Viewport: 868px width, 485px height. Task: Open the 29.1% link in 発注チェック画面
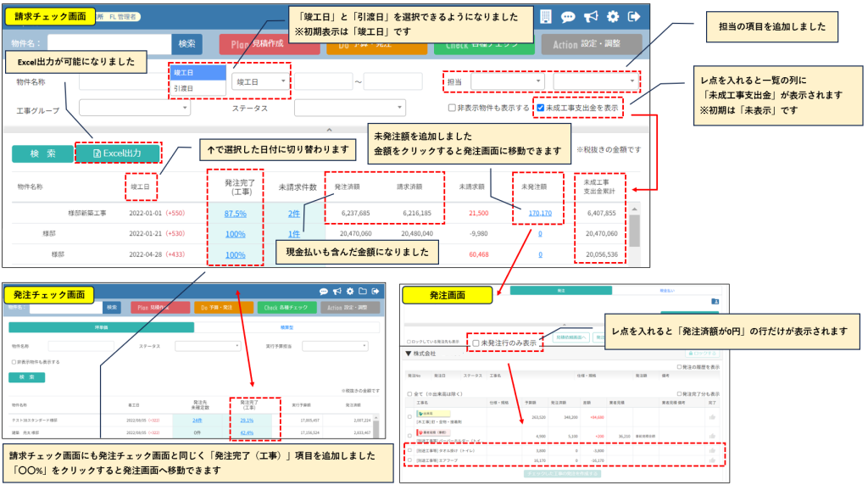click(247, 421)
